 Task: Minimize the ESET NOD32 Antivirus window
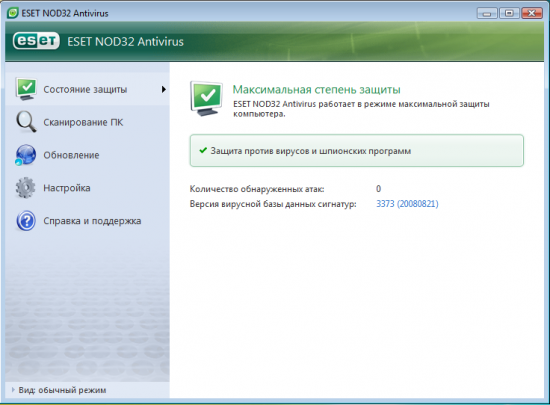[x=487, y=13]
